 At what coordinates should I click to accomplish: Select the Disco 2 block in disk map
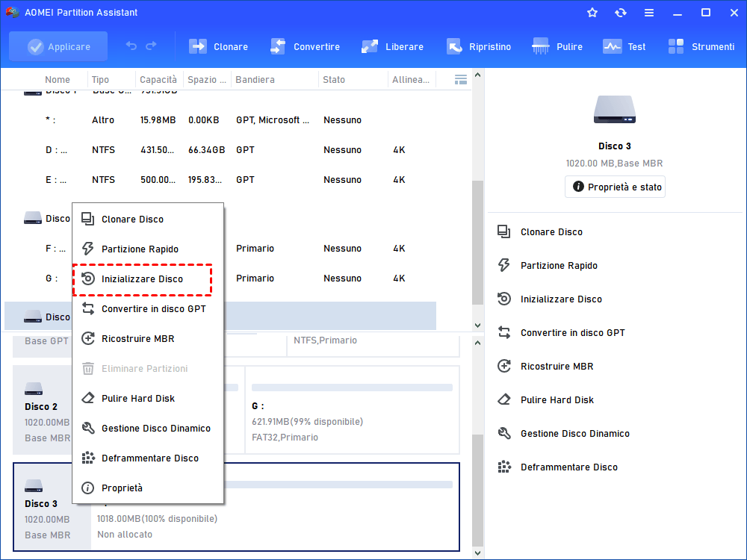click(42, 410)
